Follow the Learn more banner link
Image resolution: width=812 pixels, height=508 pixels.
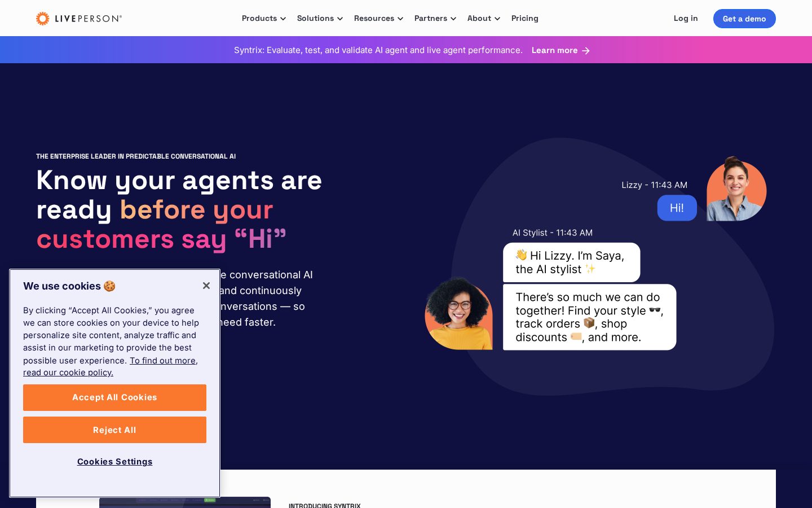pyautogui.click(x=561, y=50)
